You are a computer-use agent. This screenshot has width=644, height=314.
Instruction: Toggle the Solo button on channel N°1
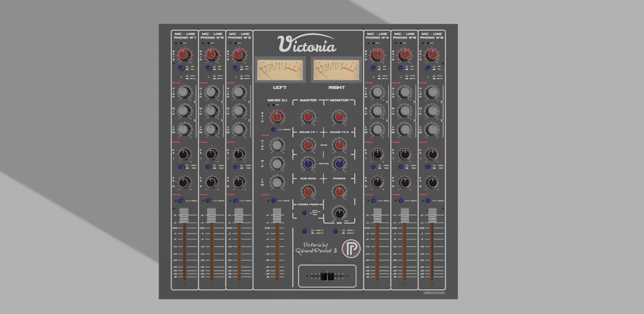pyautogui.click(x=181, y=201)
